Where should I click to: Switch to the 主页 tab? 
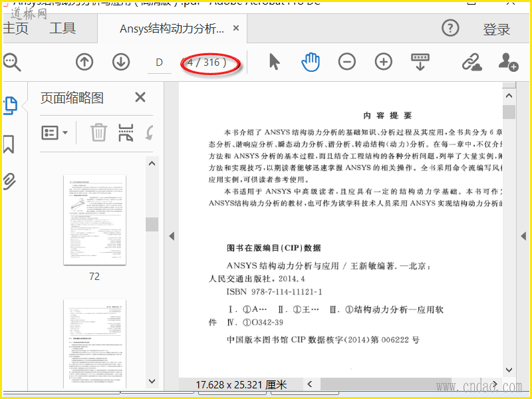coord(15,28)
